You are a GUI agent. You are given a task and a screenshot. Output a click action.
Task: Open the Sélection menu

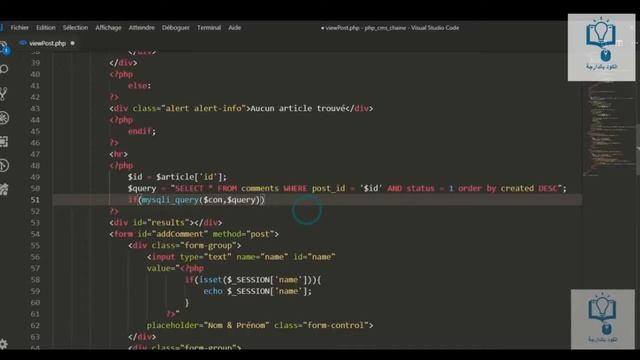tap(75, 28)
